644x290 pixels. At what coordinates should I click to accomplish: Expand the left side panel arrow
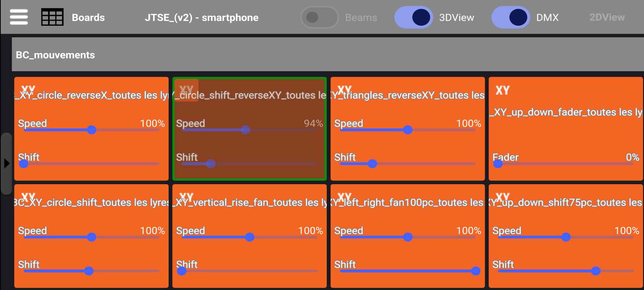click(6, 163)
